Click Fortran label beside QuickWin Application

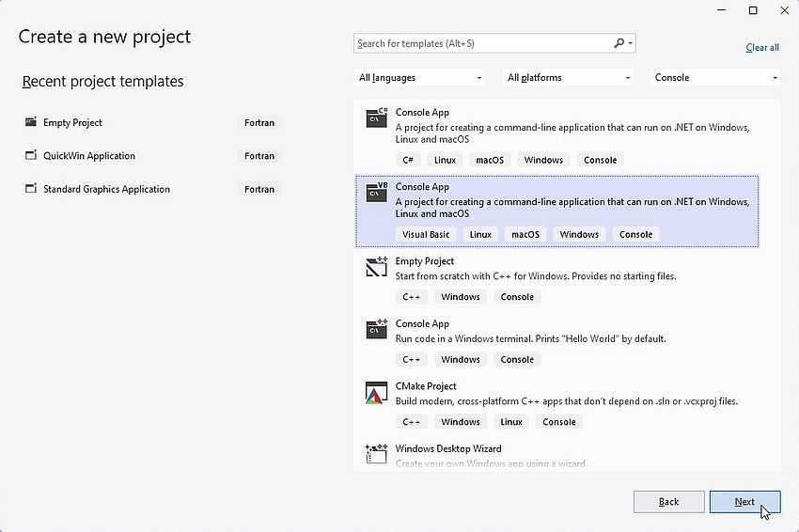click(x=259, y=156)
